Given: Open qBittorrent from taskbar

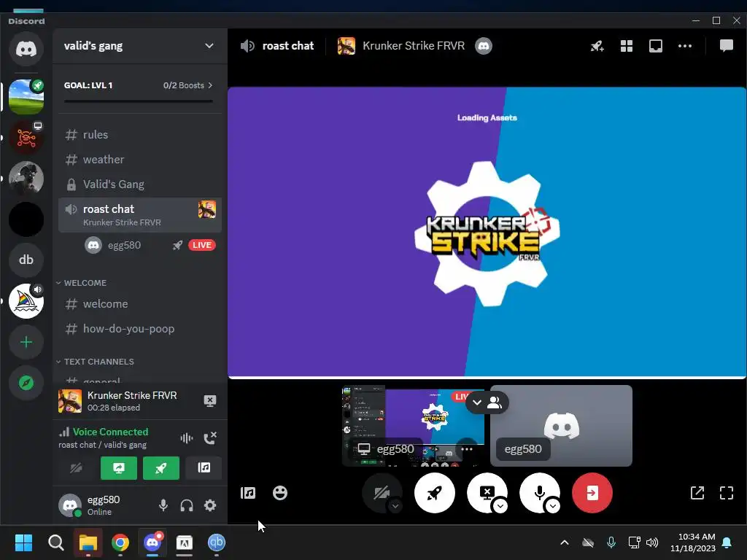Looking at the screenshot, I should 216,542.
